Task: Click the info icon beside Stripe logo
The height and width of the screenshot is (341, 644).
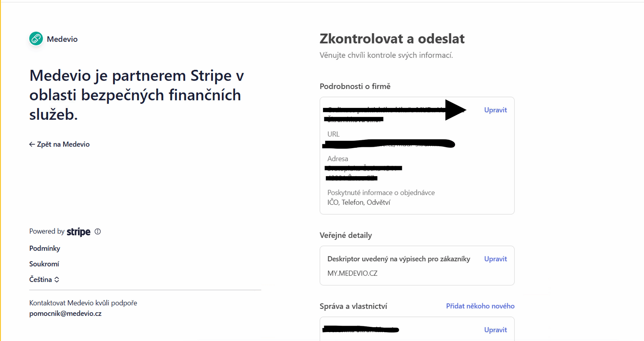Action: 98,232
